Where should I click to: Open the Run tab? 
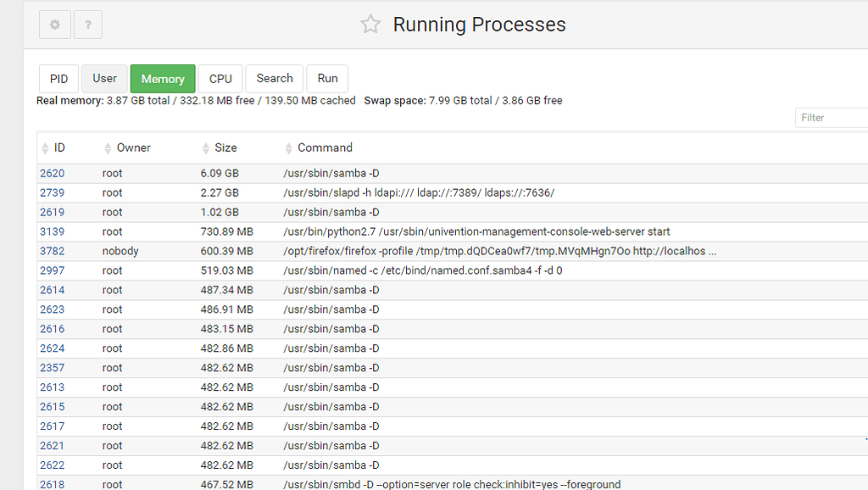click(x=327, y=78)
